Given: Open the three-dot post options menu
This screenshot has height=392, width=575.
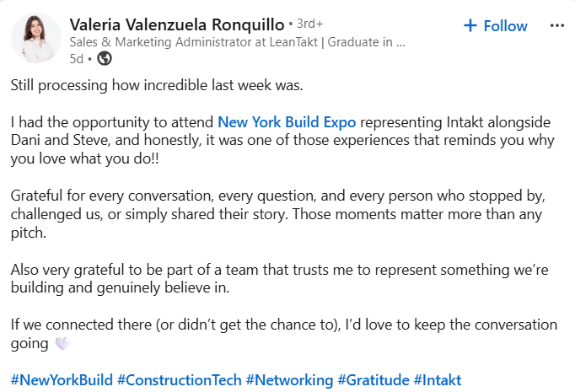Looking at the screenshot, I should [556, 25].
